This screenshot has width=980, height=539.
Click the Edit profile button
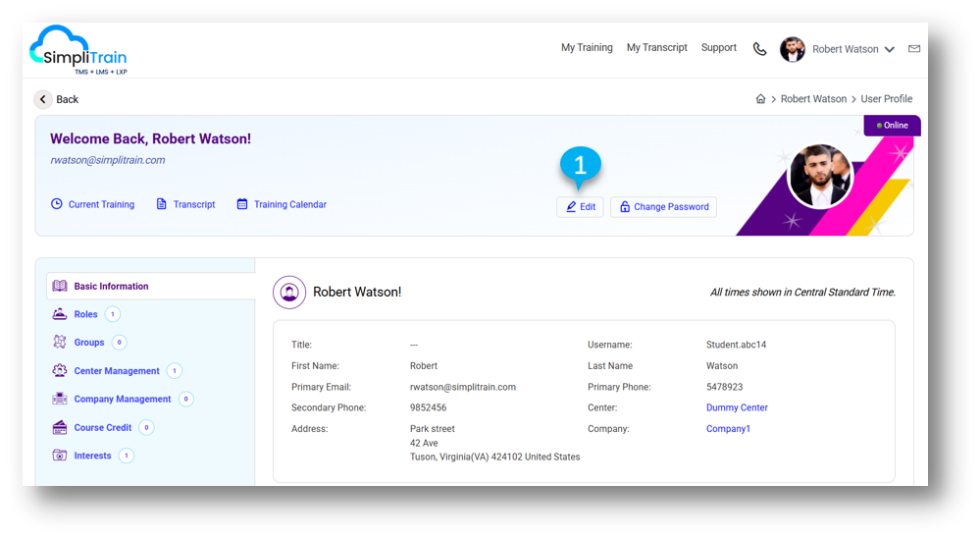(580, 207)
